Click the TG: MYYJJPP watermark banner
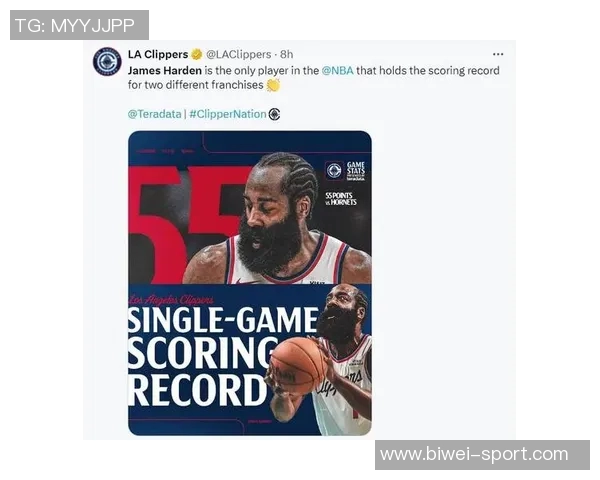Viewport: 600px width, 480px height. pos(79,25)
